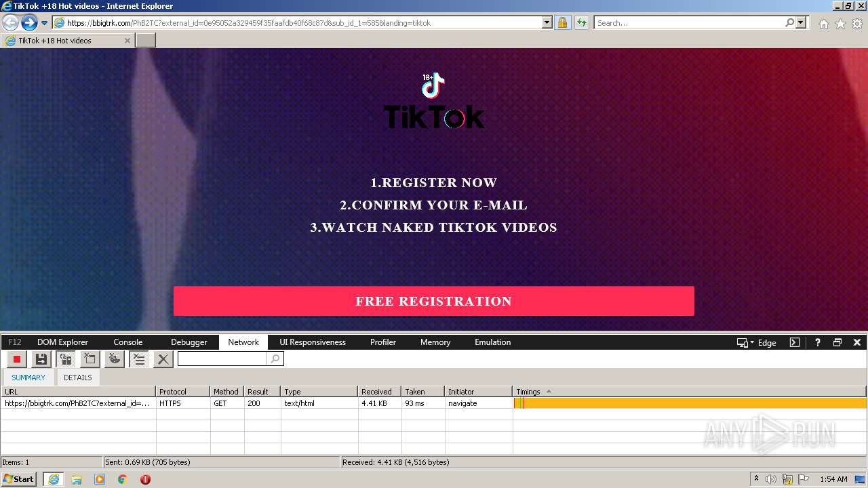Show the console panel icon
Viewport: 868px width, 488px height.
click(795, 343)
